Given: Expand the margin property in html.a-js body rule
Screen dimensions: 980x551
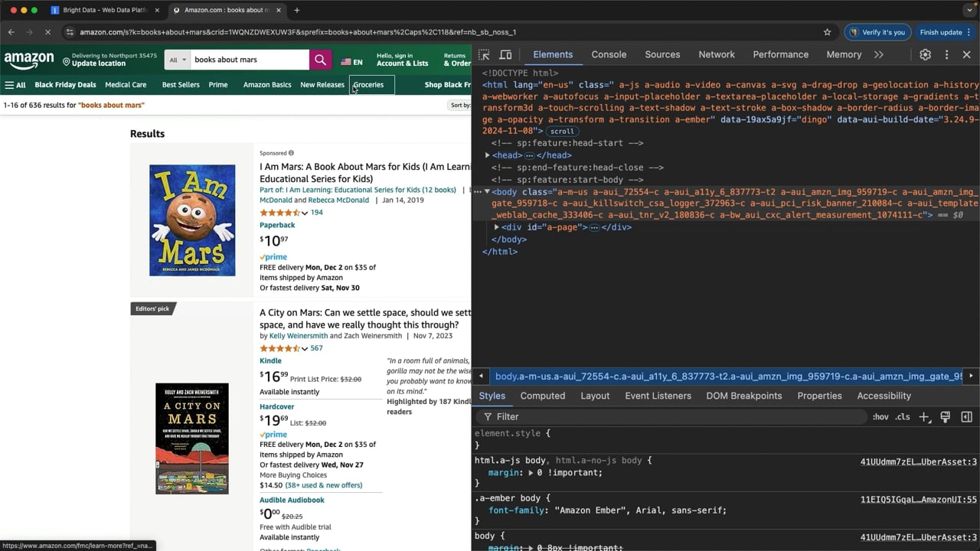Looking at the screenshot, I should tap(530, 473).
